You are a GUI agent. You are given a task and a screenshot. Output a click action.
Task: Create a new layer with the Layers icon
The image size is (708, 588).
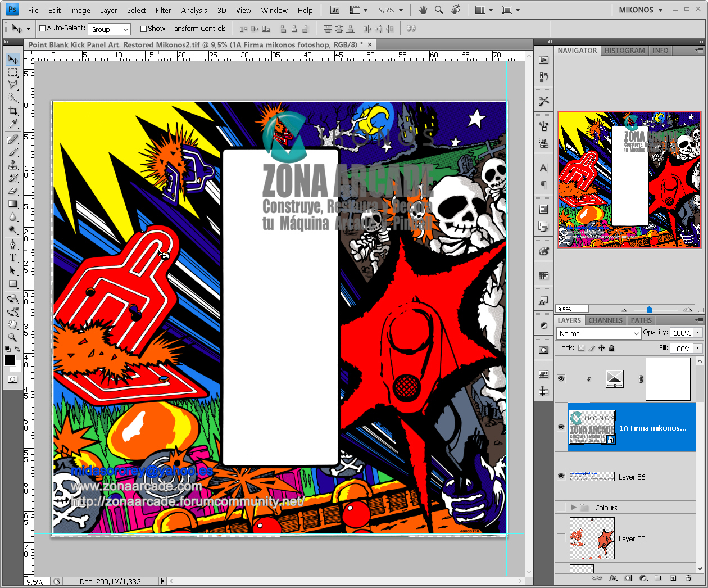[x=673, y=578]
